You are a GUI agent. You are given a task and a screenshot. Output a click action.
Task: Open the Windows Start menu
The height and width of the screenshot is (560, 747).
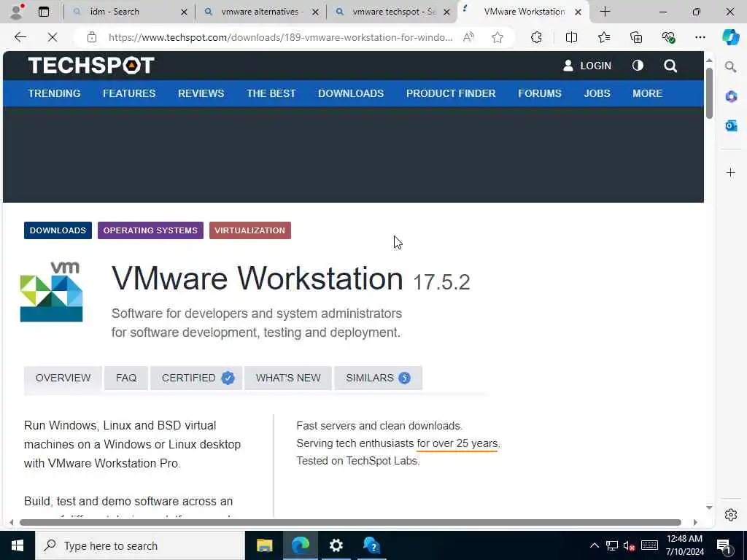pyautogui.click(x=18, y=545)
